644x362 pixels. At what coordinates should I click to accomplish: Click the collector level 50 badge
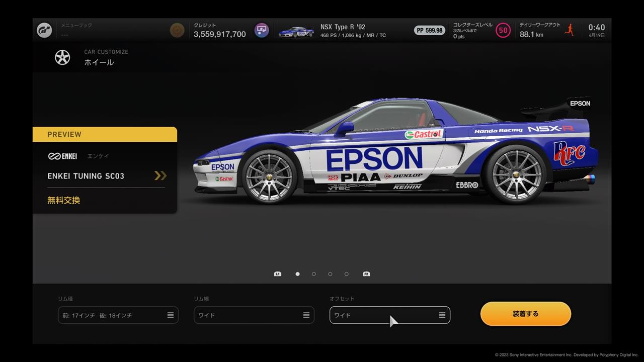pos(503,30)
